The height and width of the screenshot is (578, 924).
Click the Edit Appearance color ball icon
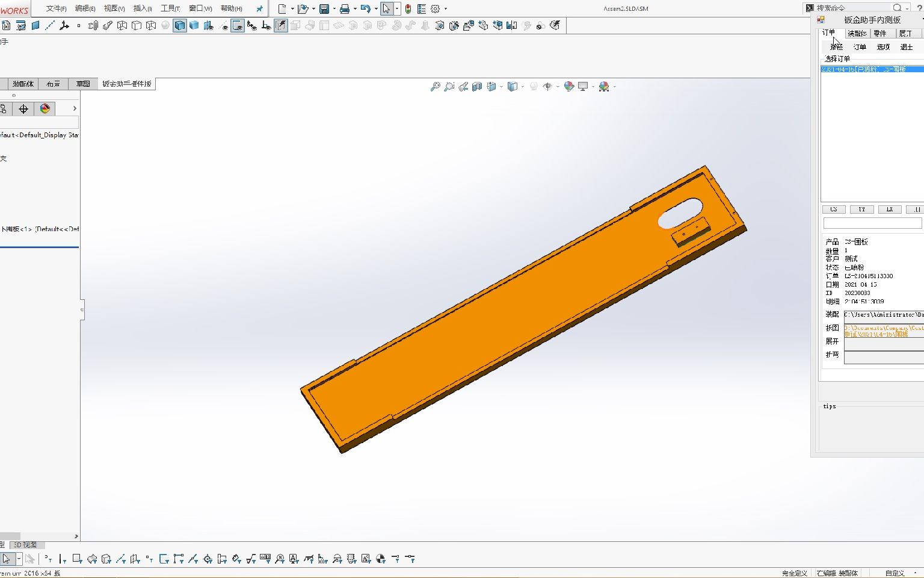568,87
